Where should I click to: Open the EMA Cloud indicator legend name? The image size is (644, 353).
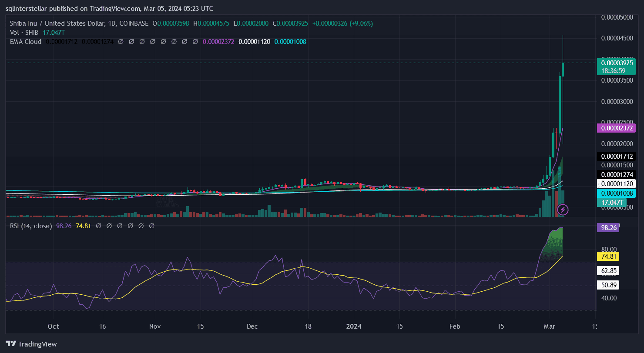(x=26, y=42)
